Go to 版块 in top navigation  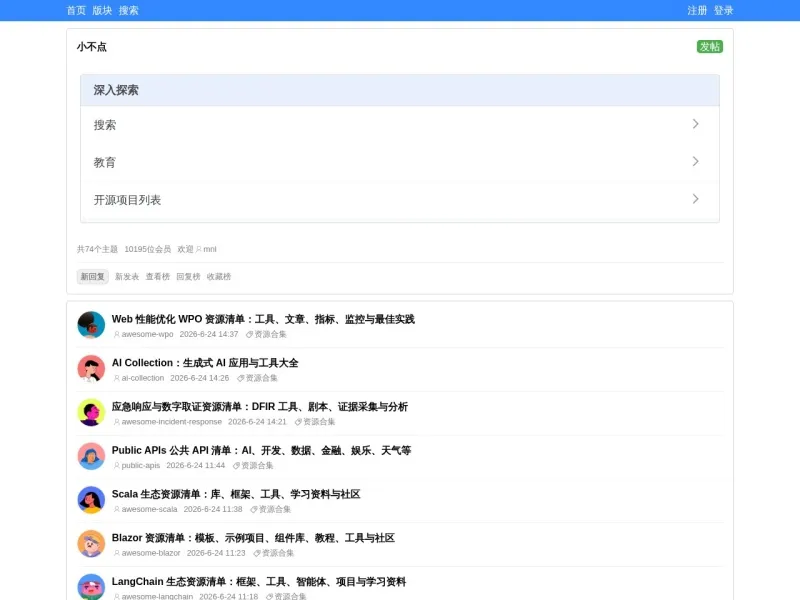pyautogui.click(x=102, y=10)
